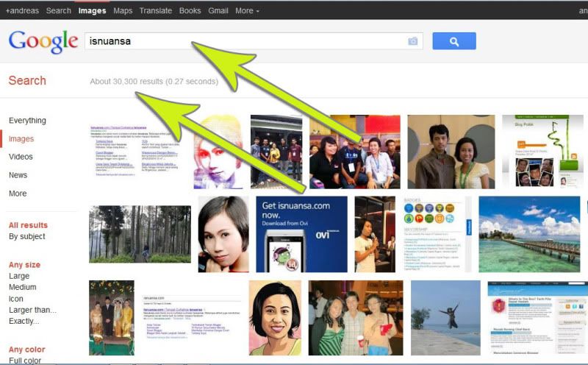The width and height of the screenshot is (588, 365).
Task: Open the person jumping on beach thumbnail
Action: point(445,318)
